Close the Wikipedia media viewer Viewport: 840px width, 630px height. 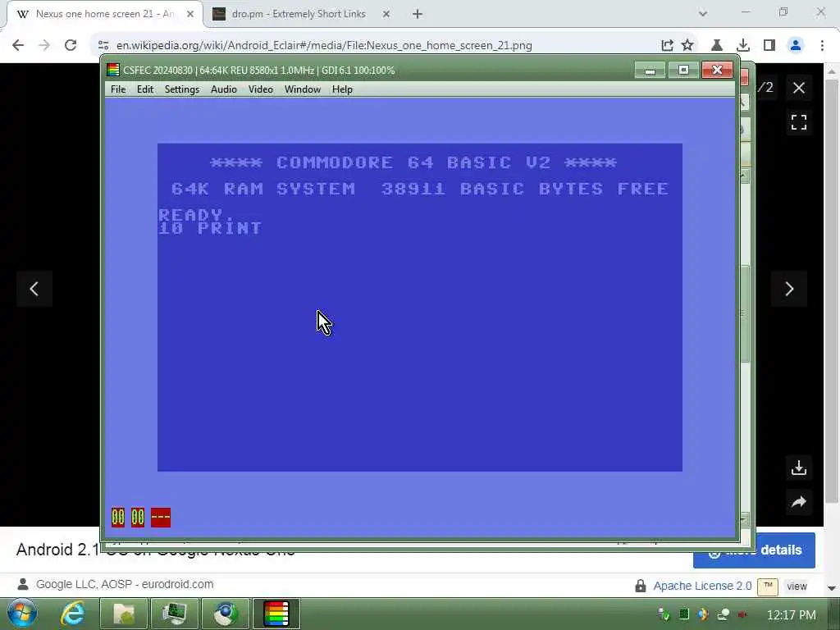(799, 88)
